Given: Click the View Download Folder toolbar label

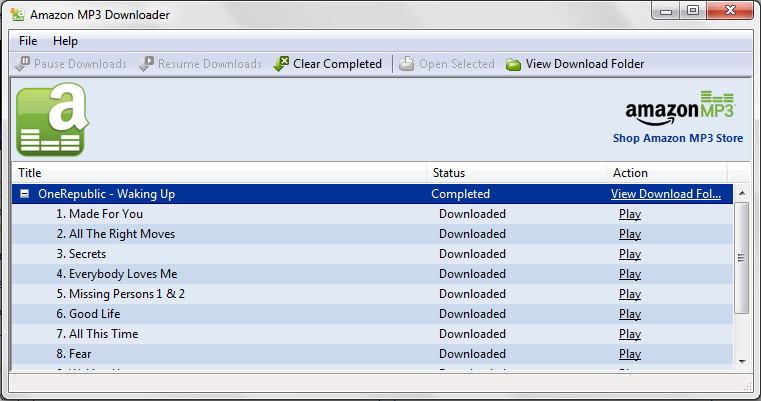Looking at the screenshot, I should click(x=585, y=64).
